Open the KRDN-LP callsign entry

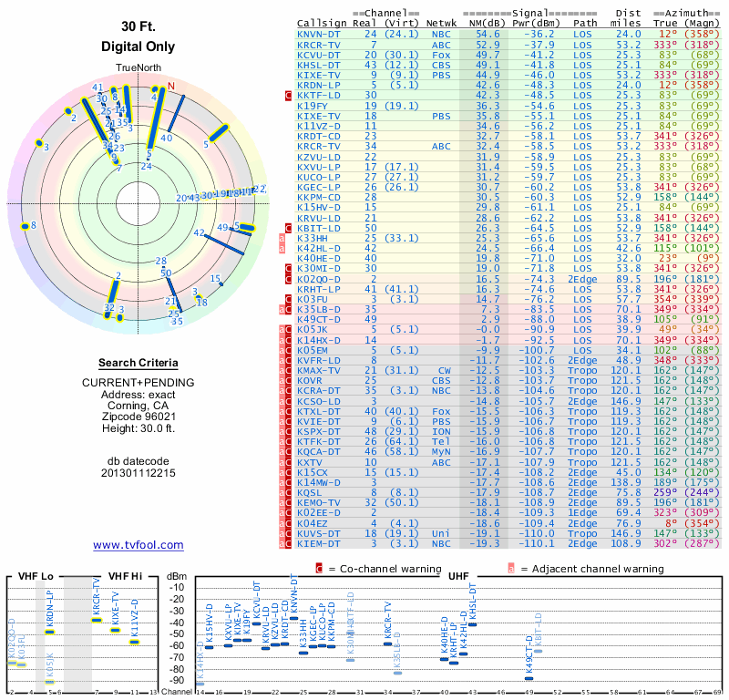point(318,86)
